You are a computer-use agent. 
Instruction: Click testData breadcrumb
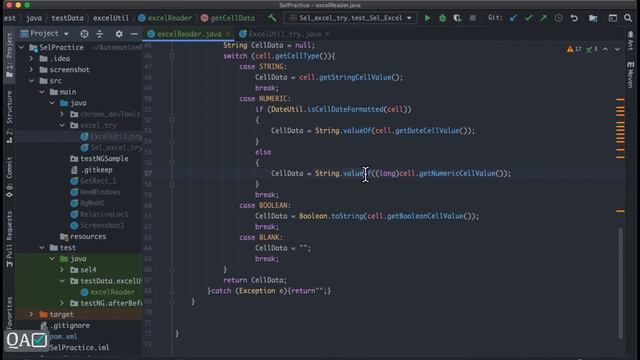(67, 18)
